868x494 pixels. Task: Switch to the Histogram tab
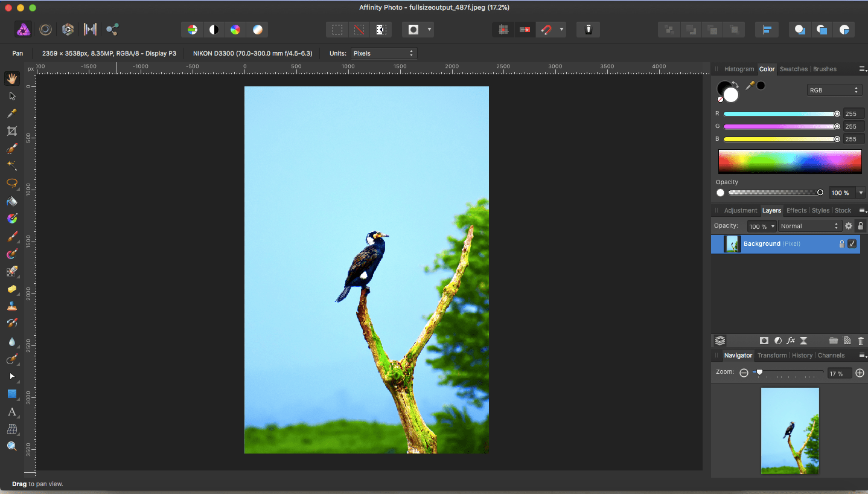pyautogui.click(x=739, y=69)
